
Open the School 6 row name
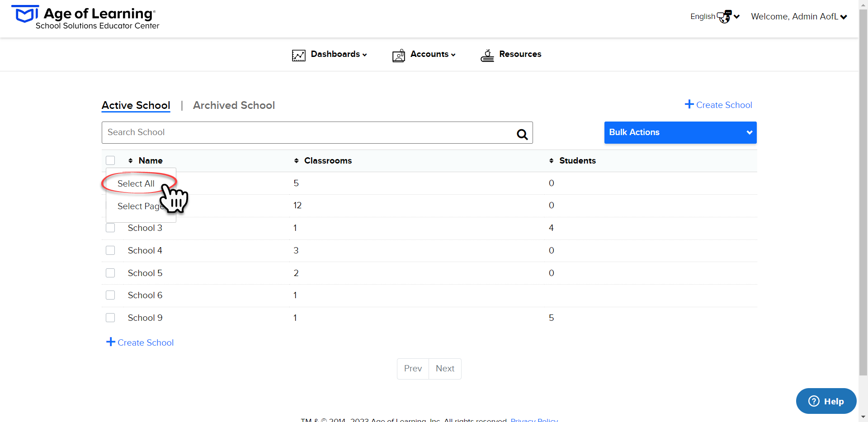[x=145, y=295]
